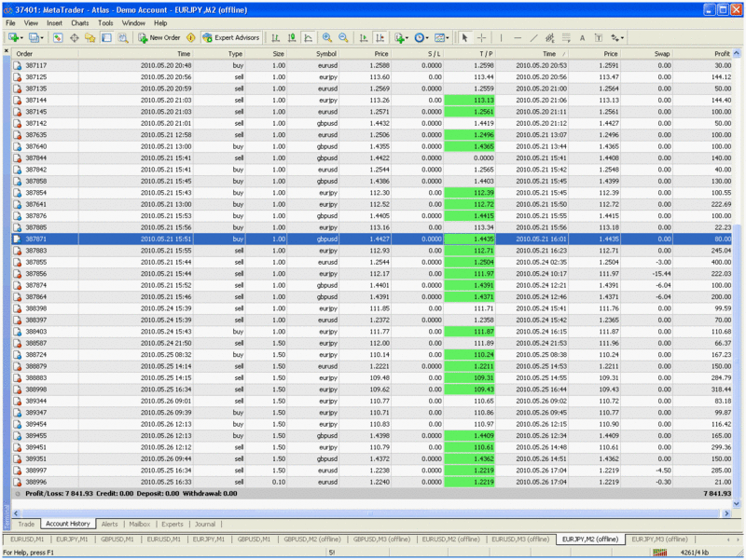Select order row 388724

(x=36, y=355)
